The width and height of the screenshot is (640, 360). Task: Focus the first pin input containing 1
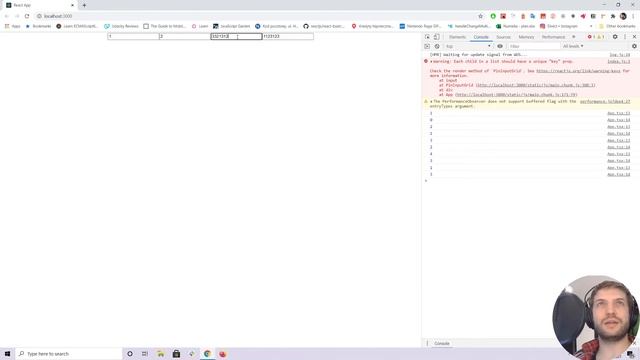click(133, 36)
